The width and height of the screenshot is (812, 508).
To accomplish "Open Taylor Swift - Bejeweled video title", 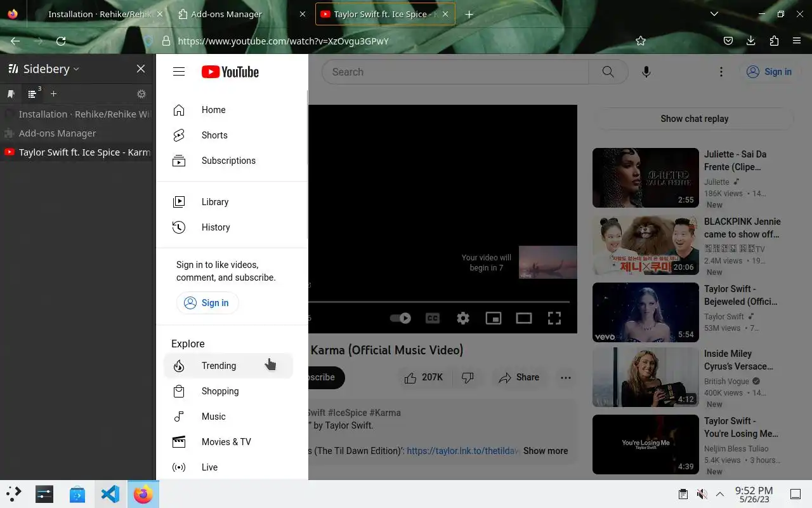I will pos(741,295).
